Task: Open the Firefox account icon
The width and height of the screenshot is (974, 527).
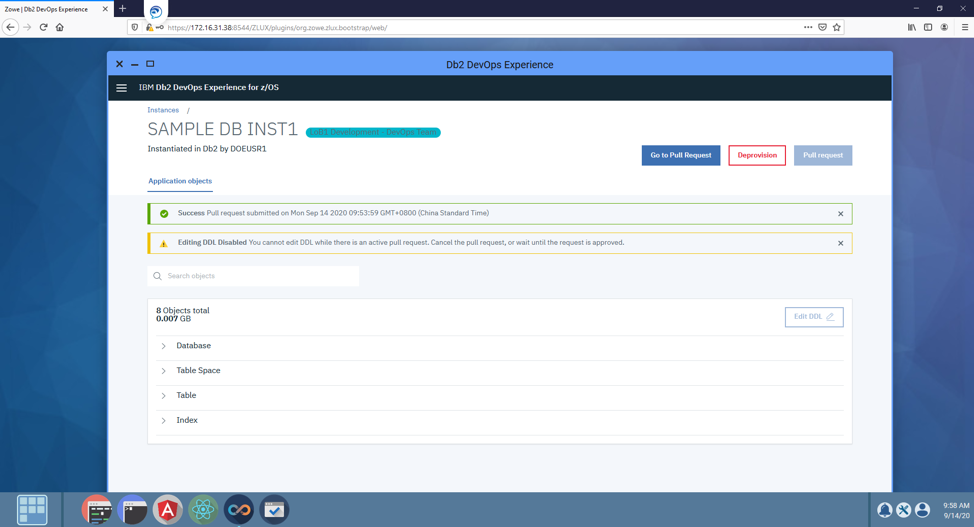Action: (x=944, y=27)
